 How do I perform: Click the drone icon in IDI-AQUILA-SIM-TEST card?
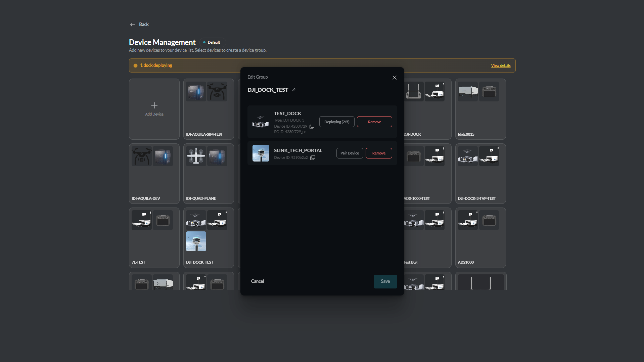217,91
